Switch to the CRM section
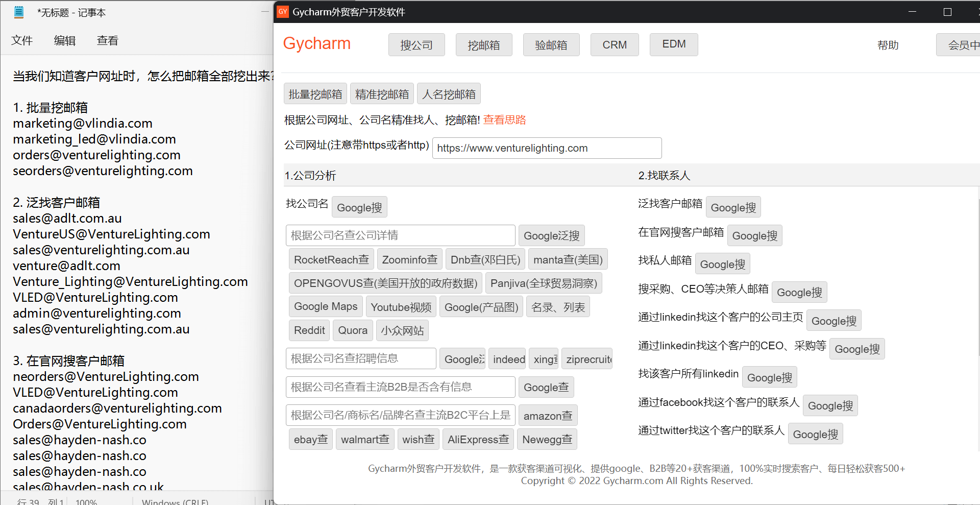Image resolution: width=980 pixels, height=505 pixels. click(x=615, y=45)
